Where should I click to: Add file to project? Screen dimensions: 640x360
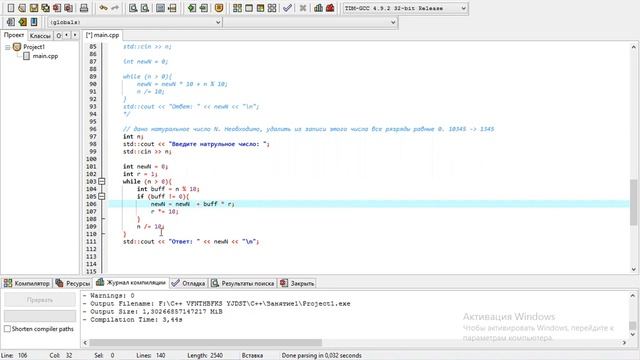pos(191,8)
